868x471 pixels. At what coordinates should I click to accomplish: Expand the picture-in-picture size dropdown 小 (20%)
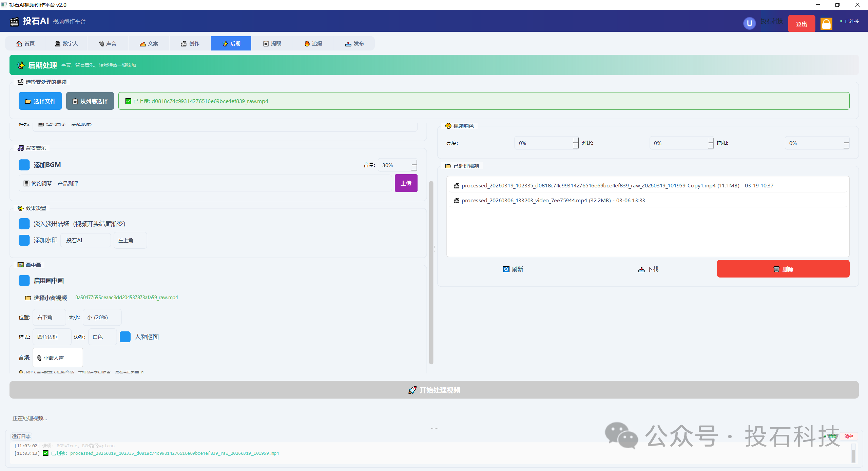pos(102,318)
